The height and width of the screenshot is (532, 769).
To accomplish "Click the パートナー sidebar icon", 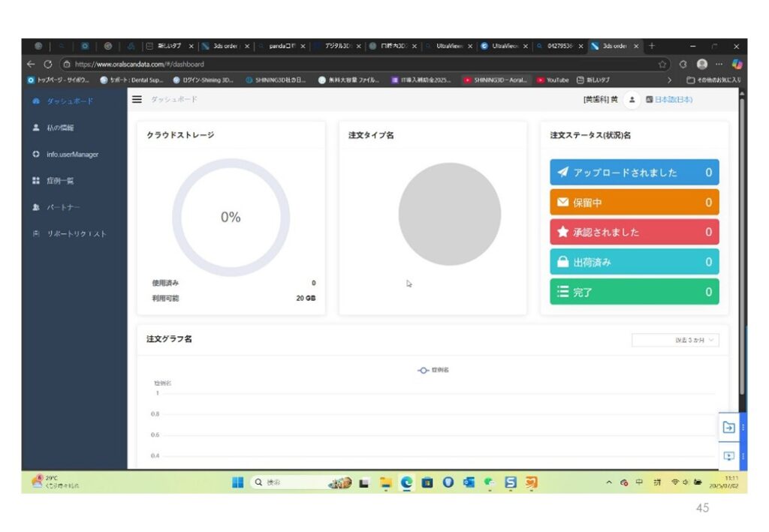I will 36,207.
